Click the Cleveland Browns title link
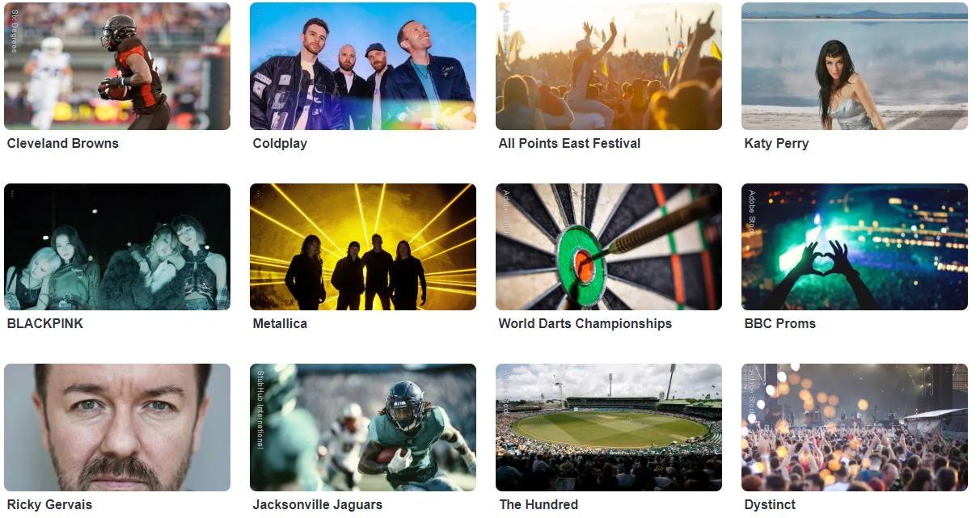 click(63, 143)
